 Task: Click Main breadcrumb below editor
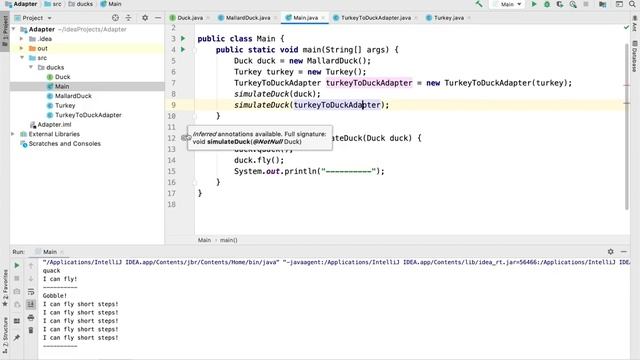click(x=204, y=240)
